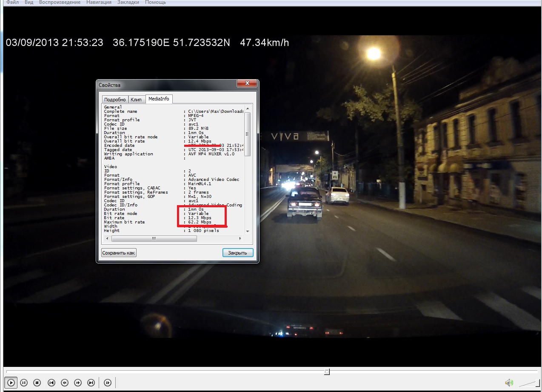The image size is (542, 392).
Task: Decrease playback speed with the rewind icon
Action: pyautogui.click(x=65, y=383)
